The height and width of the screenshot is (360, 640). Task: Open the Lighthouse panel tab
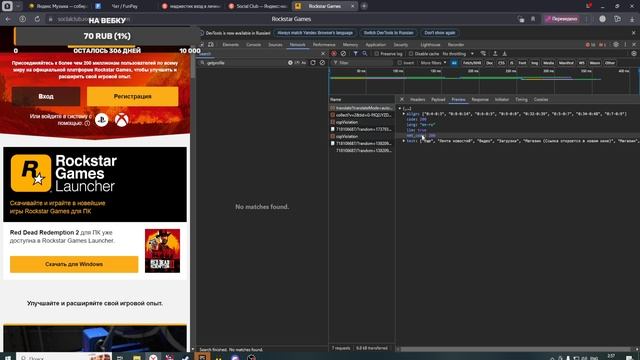click(430, 44)
